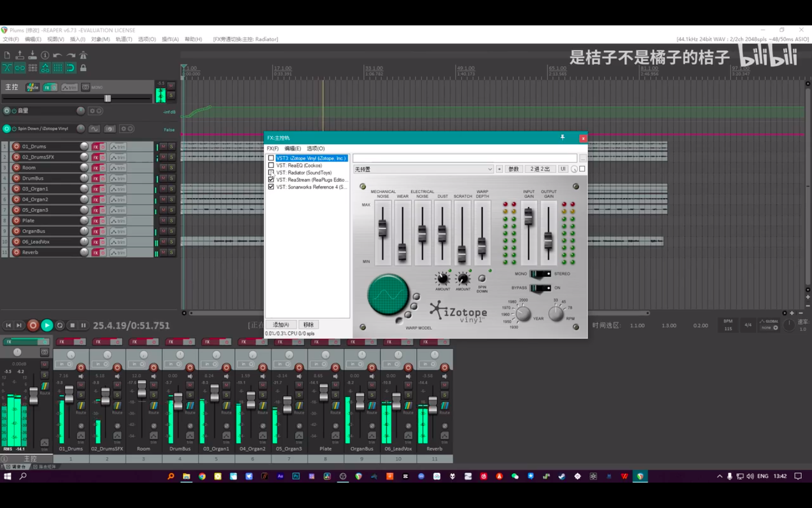Screen dimensions: 812x508
Task: Click the 添加(A) add FX button
Action: (x=281, y=325)
